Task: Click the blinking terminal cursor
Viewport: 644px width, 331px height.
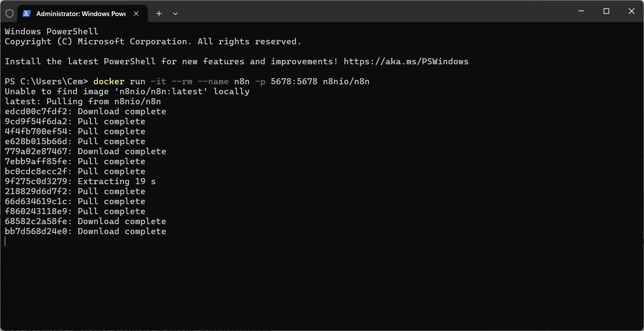Action: pyautogui.click(x=5, y=242)
